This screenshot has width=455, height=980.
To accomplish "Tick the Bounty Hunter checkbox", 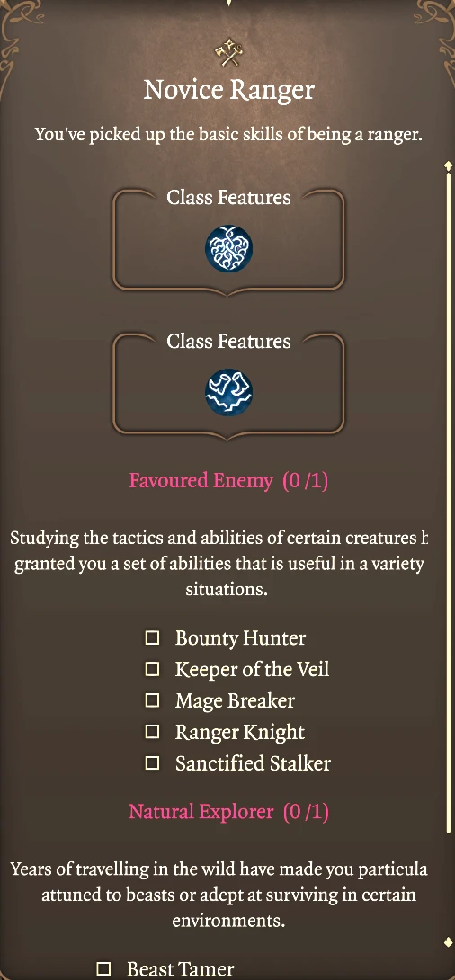I will [152, 638].
